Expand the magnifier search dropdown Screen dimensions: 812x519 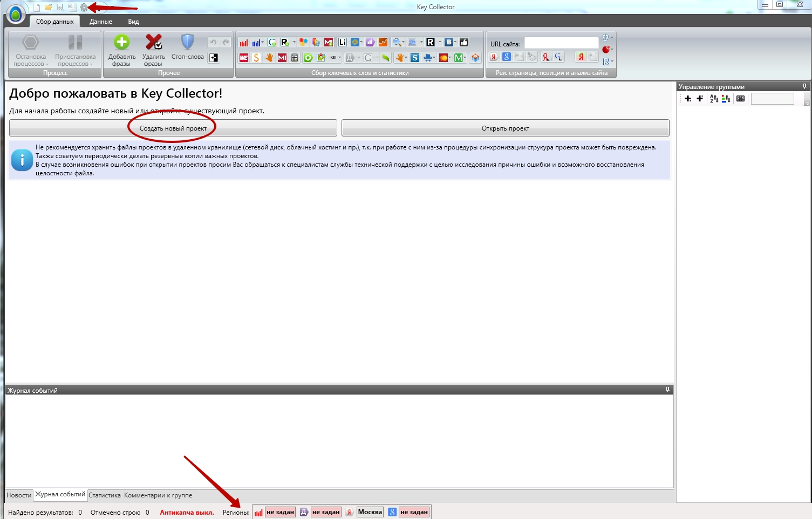click(x=403, y=42)
